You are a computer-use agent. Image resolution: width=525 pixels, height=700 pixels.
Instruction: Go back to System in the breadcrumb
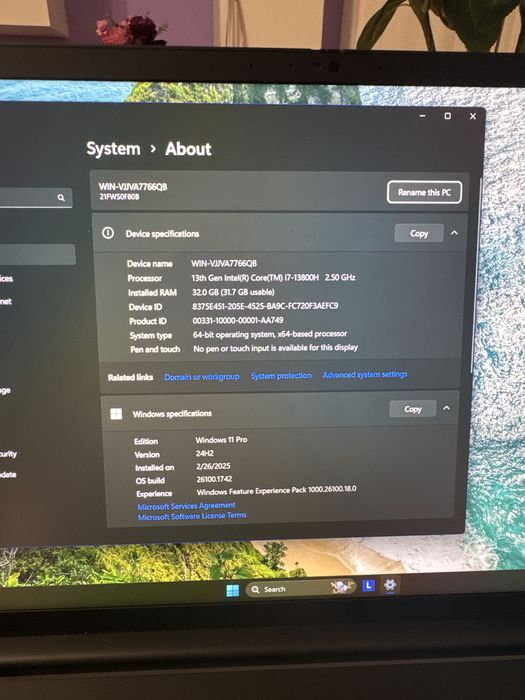tap(113, 149)
